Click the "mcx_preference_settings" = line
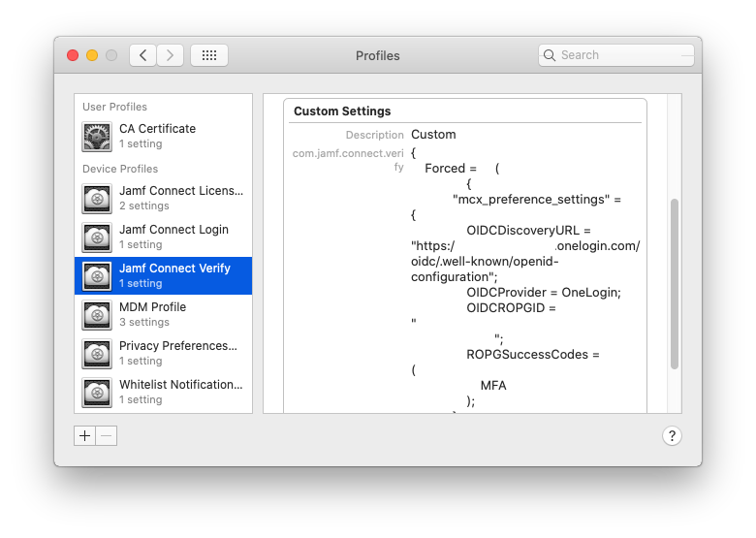Screen dimensions: 756x538 click(x=537, y=200)
